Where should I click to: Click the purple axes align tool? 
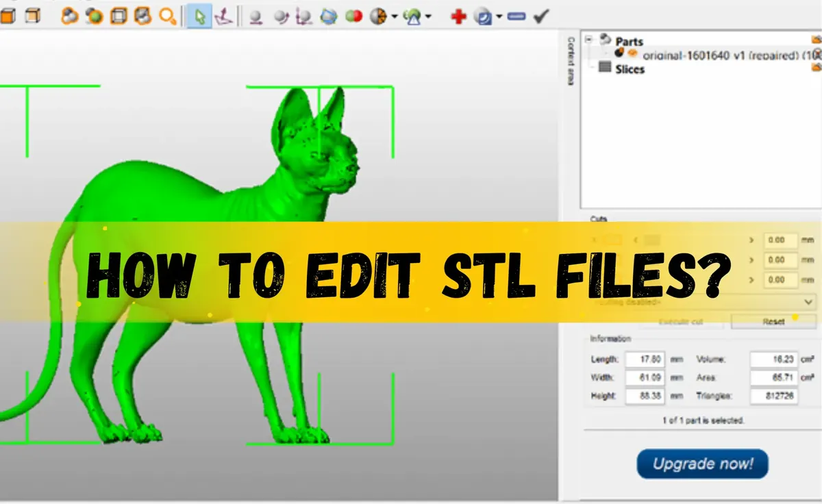(223, 16)
